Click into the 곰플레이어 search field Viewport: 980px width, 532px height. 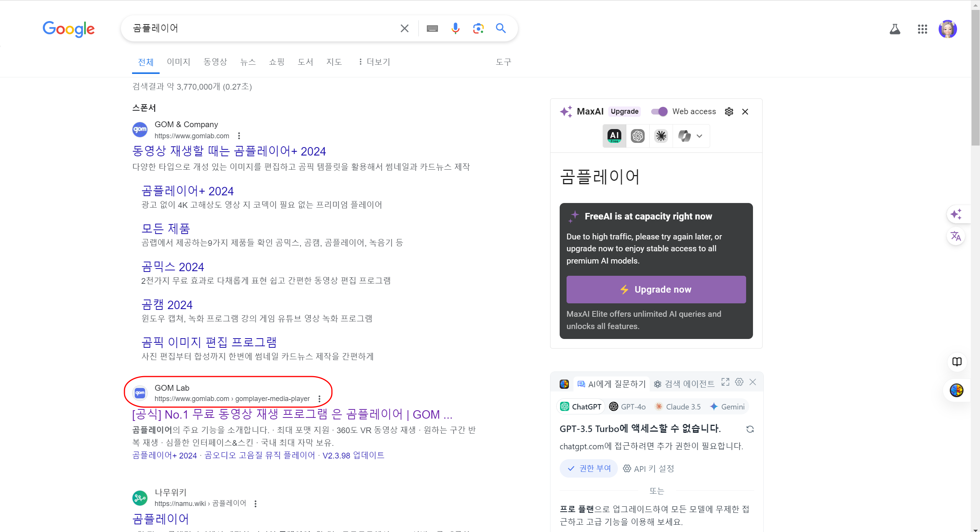point(264,28)
